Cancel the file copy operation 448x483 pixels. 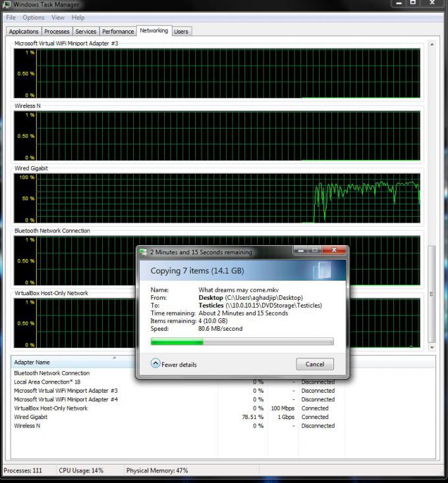coord(315,364)
